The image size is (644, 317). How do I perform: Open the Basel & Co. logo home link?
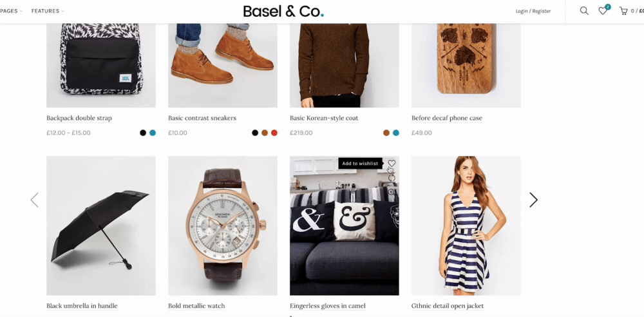[x=283, y=11]
